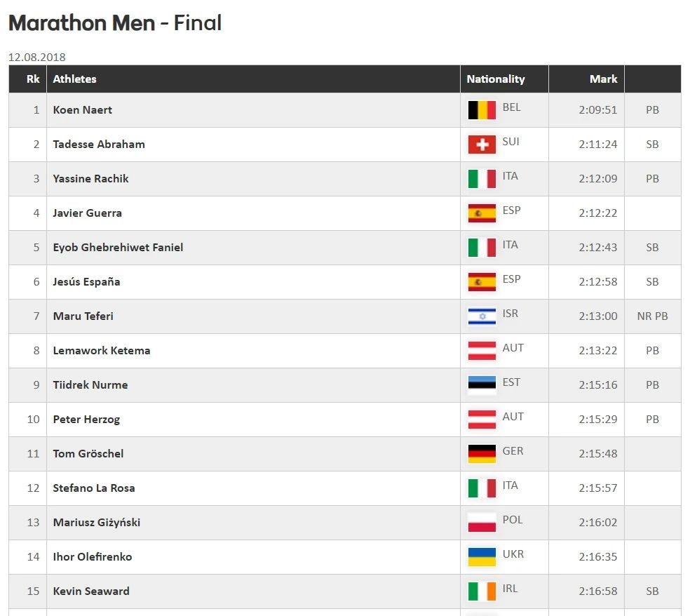Open athlete Koen Naert's name link
The width and height of the screenshot is (690, 616).
coord(83,110)
